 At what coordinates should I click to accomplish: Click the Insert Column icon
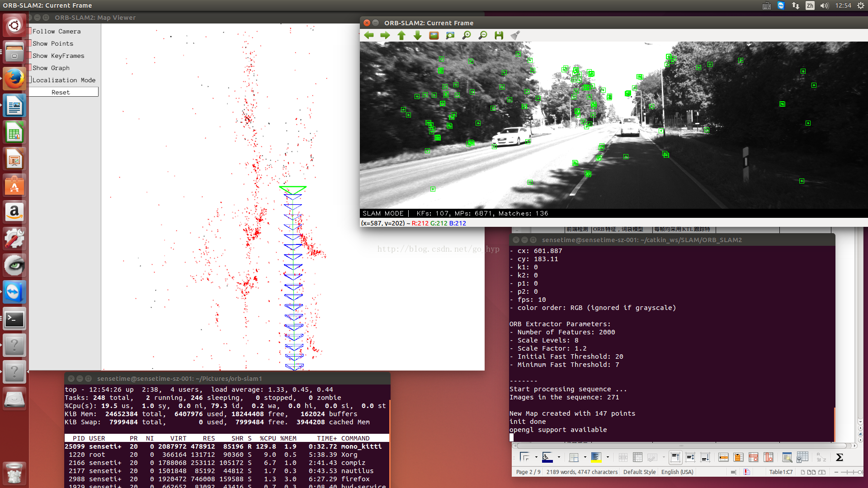coord(738,457)
